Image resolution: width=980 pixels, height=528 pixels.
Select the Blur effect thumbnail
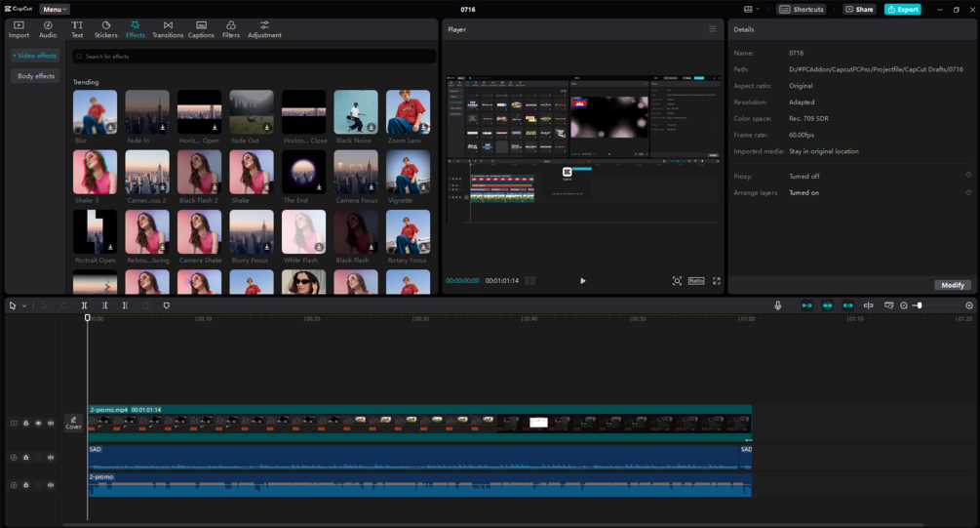pyautogui.click(x=95, y=112)
